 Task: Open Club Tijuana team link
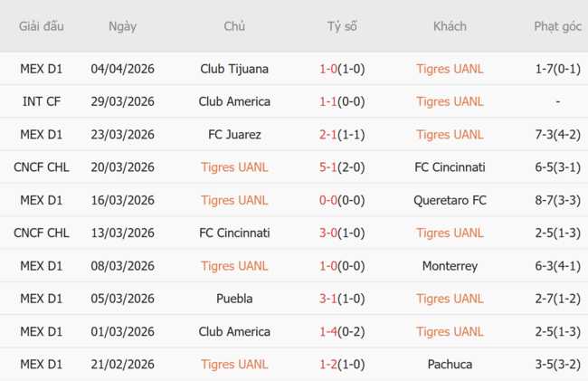tap(234, 69)
